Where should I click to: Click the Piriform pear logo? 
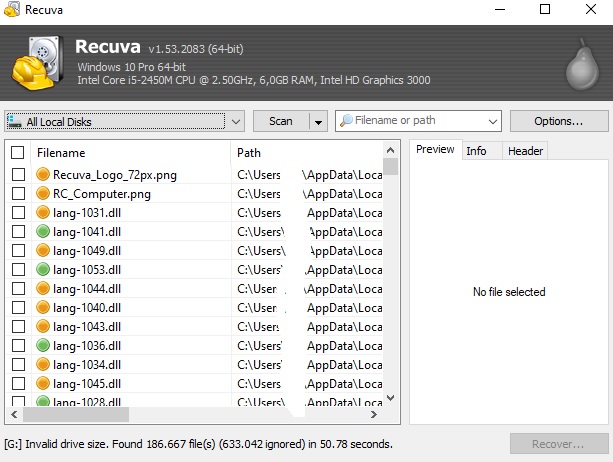582,64
